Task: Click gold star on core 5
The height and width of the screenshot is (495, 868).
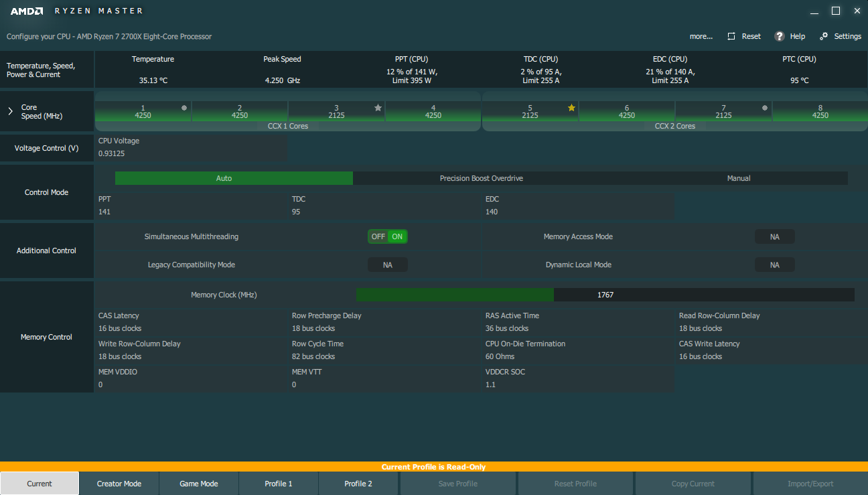Action: coord(571,107)
